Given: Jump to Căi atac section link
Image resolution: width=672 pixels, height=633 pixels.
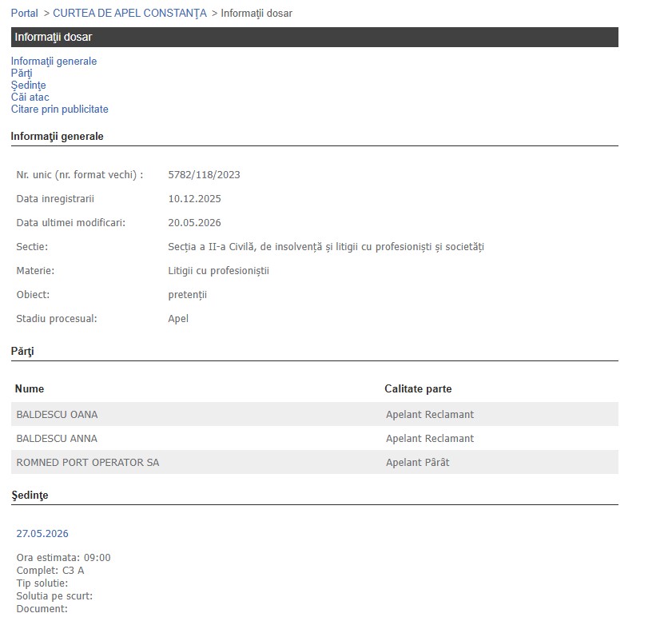Looking at the screenshot, I should click(30, 98).
